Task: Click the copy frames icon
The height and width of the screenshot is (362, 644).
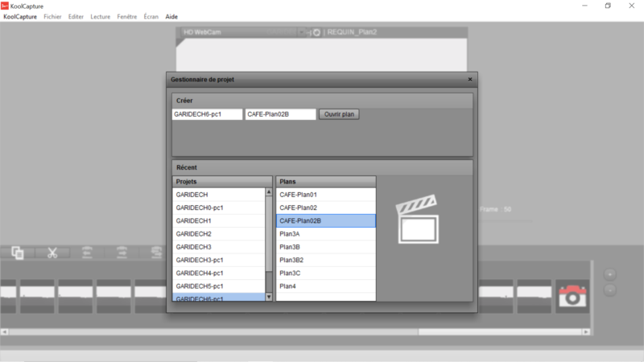Action: coord(18,253)
